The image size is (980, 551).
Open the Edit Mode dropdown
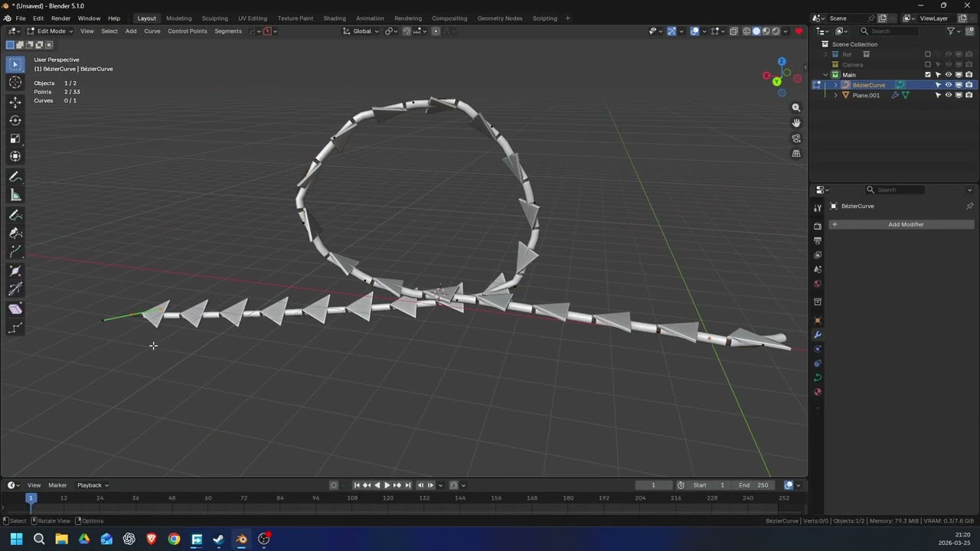[51, 31]
